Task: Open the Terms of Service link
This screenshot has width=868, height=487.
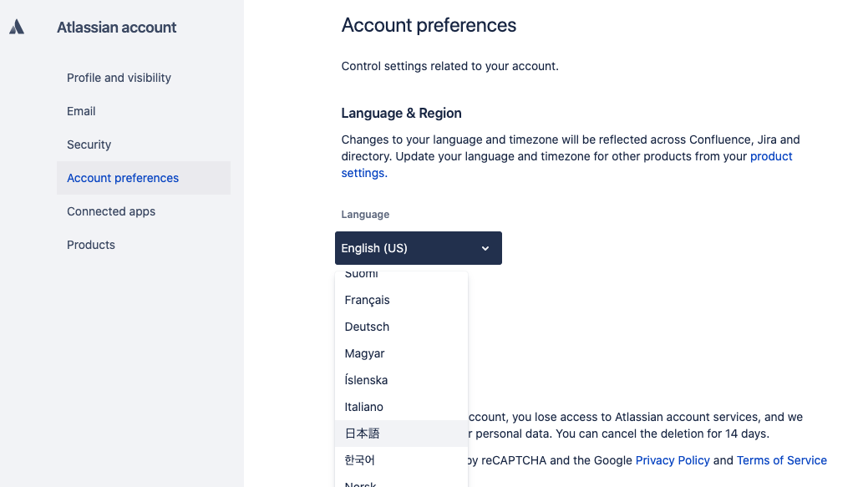Action: [x=782, y=460]
